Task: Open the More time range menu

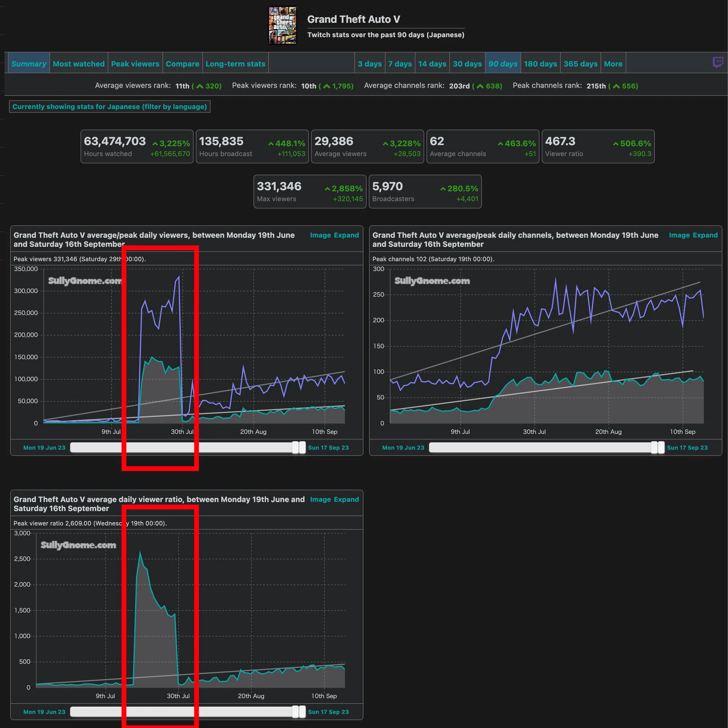Action: (613, 64)
